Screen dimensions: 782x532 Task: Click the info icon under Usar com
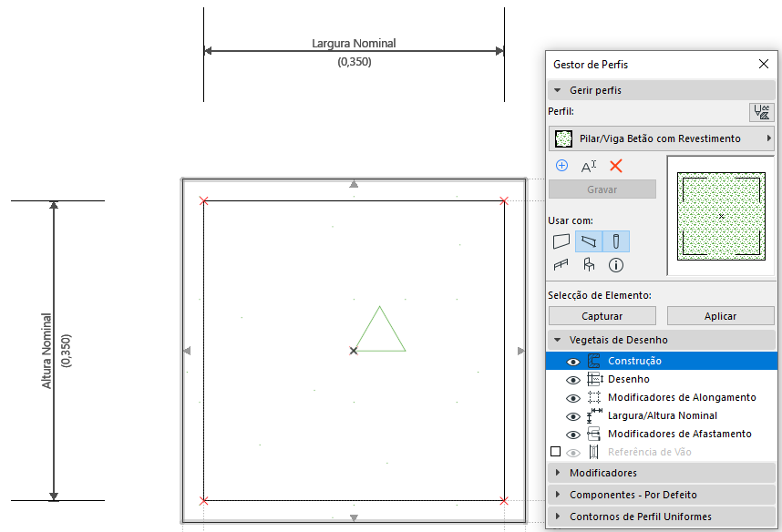coord(616,265)
